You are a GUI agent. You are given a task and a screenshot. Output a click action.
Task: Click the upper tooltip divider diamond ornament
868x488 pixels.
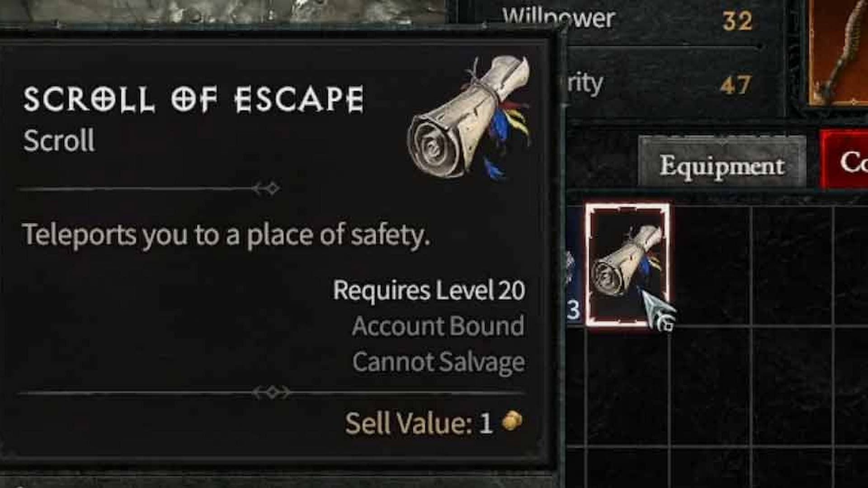pos(267,188)
